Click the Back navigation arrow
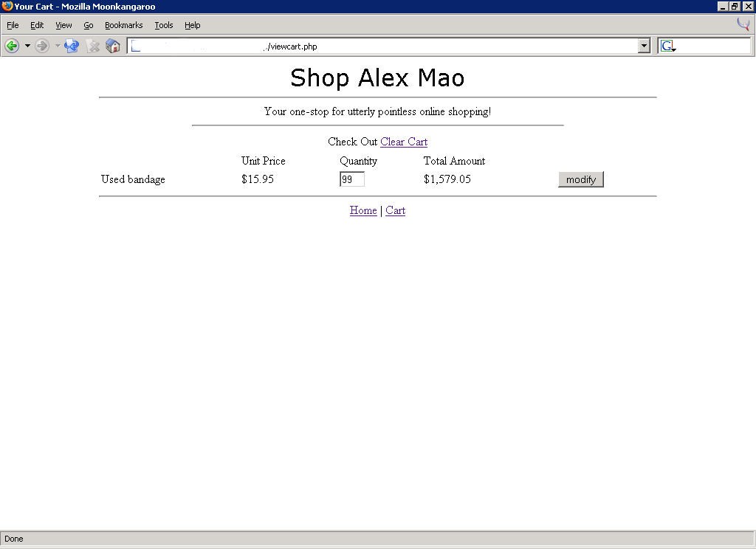Screen dimensions: 756x549 12,46
